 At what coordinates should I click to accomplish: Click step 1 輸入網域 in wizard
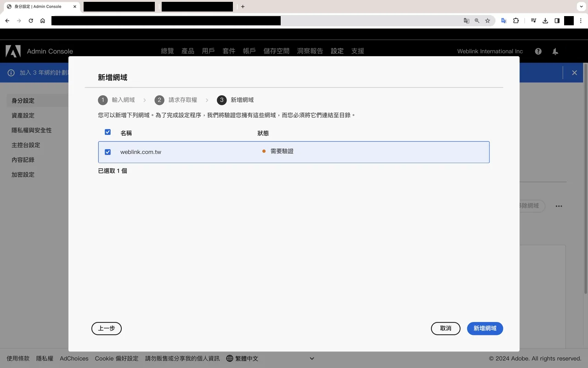117,100
